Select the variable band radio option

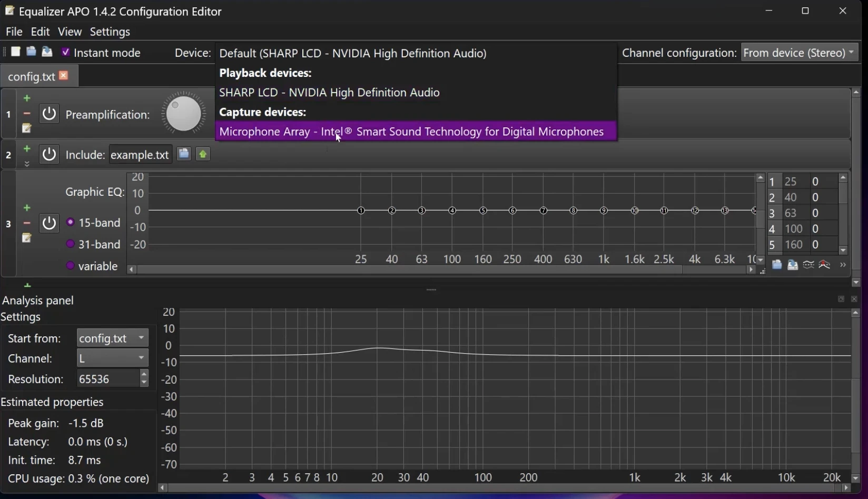(x=70, y=266)
